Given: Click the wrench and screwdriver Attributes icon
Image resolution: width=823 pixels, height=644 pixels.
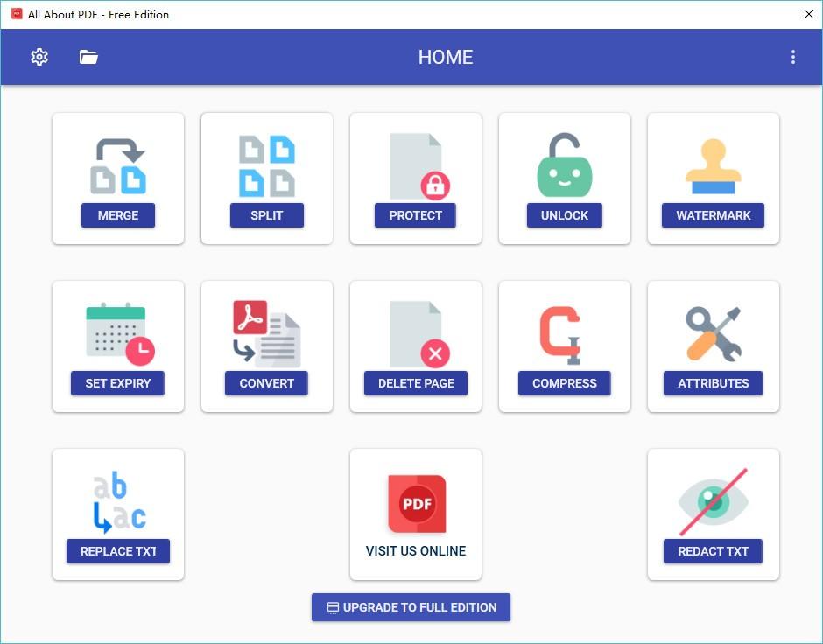Looking at the screenshot, I should [714, 333].
